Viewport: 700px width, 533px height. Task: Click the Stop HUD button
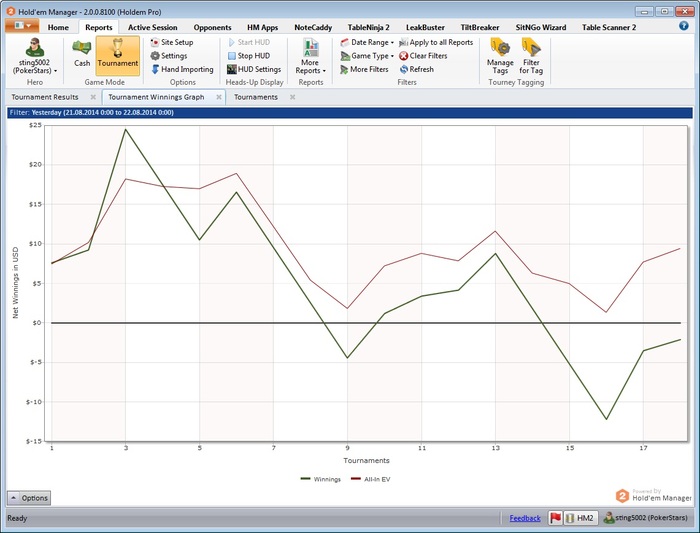249,56
